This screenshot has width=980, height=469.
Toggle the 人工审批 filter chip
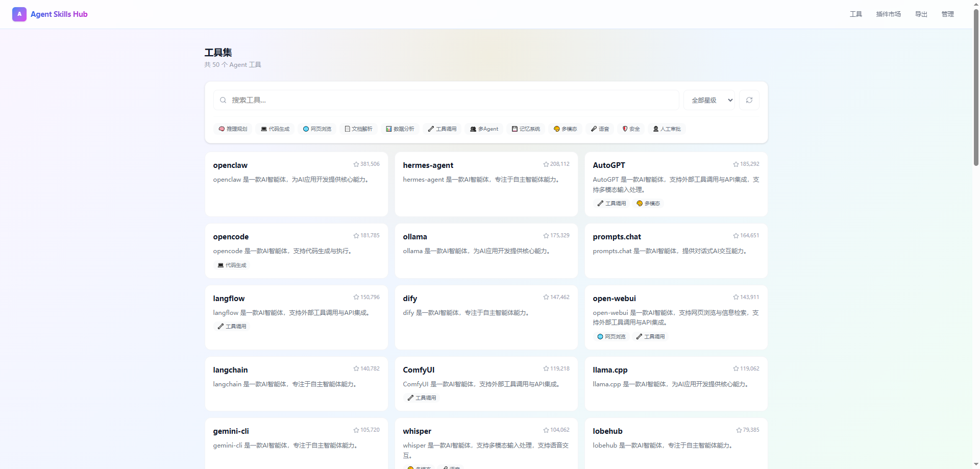tap(667, 129)
